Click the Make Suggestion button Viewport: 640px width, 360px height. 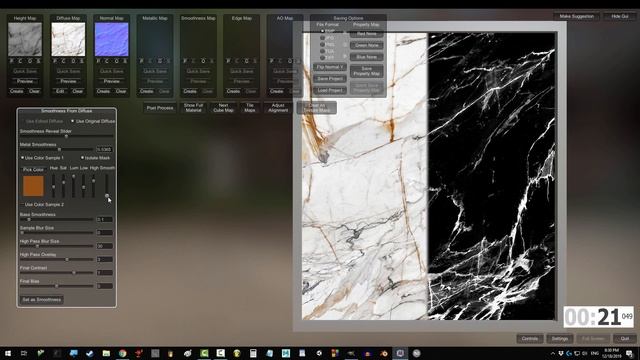[x=576, y=17]
